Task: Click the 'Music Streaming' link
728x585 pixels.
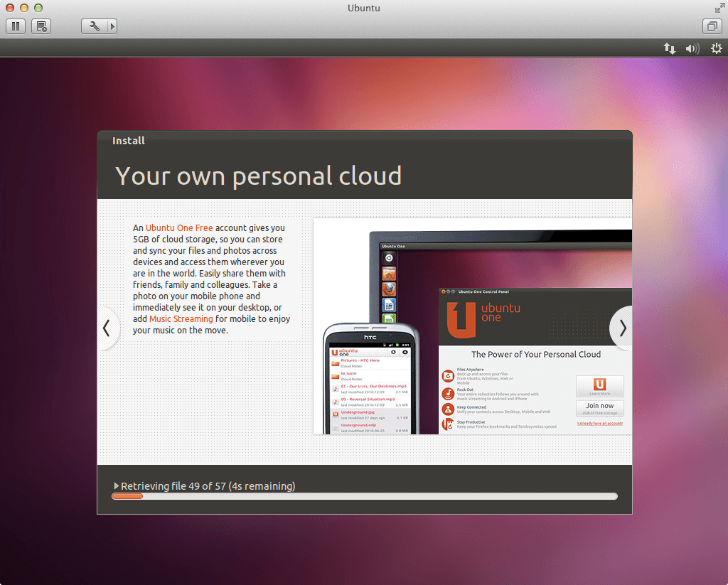Action: pyautogui.click(x=181, y=319)
